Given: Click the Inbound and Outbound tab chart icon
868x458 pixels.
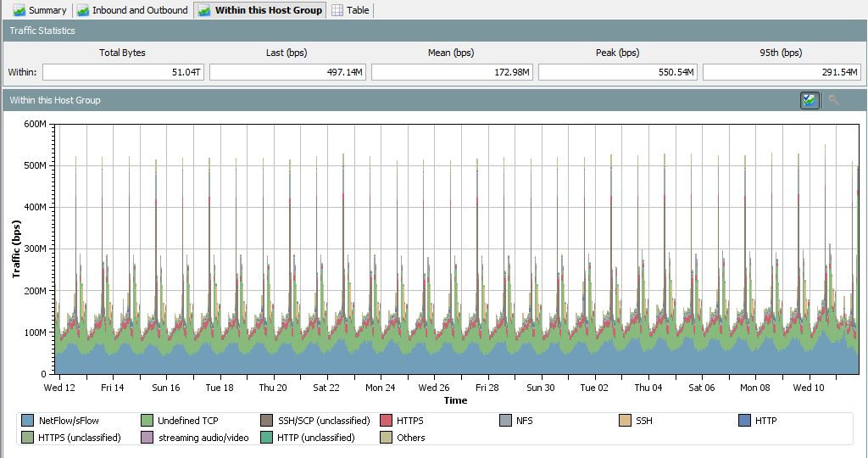Looking at the screenshot, I should tap(83, 10).
